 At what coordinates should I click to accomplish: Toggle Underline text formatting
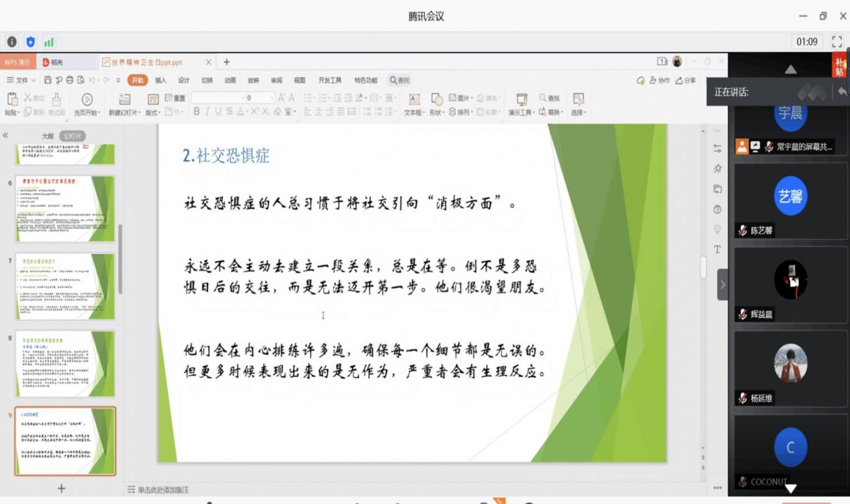pyautogui.click(x=218, y=112)
